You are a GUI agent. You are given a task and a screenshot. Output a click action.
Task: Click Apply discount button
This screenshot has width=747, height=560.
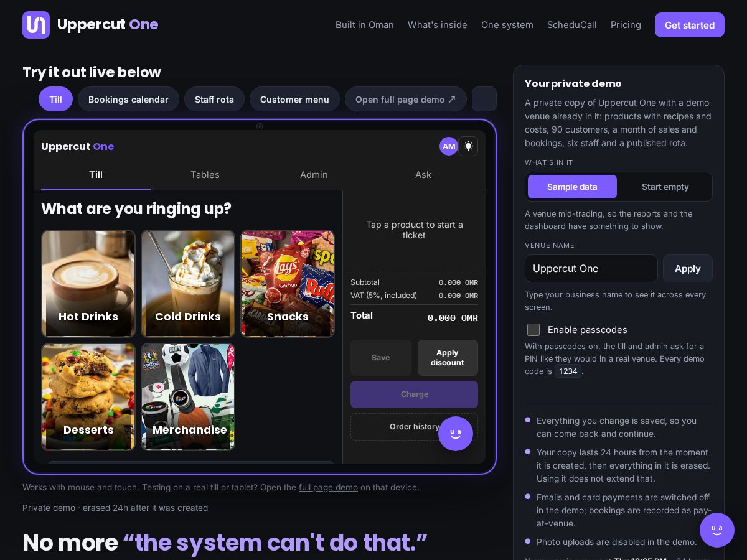coord(448,358)
